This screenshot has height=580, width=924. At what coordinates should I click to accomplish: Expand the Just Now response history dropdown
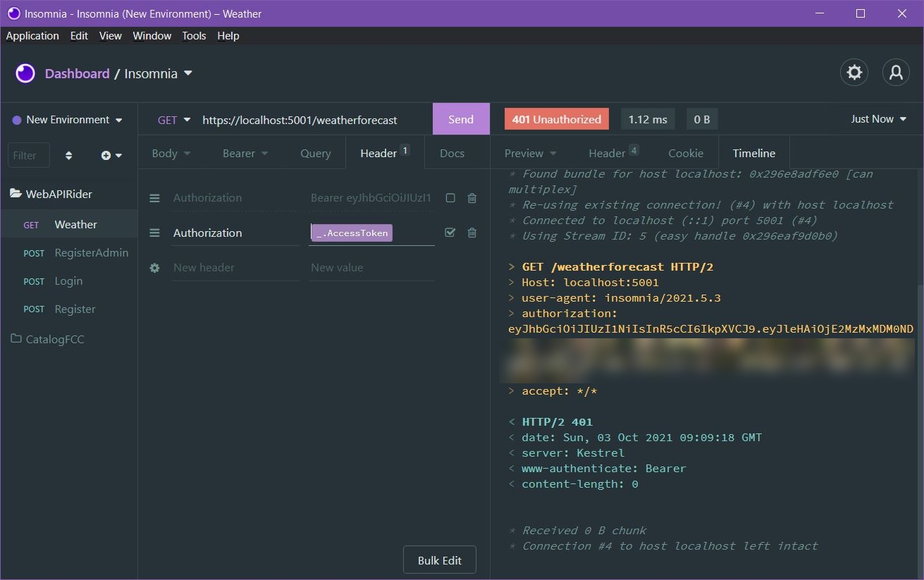coord(878,119)
